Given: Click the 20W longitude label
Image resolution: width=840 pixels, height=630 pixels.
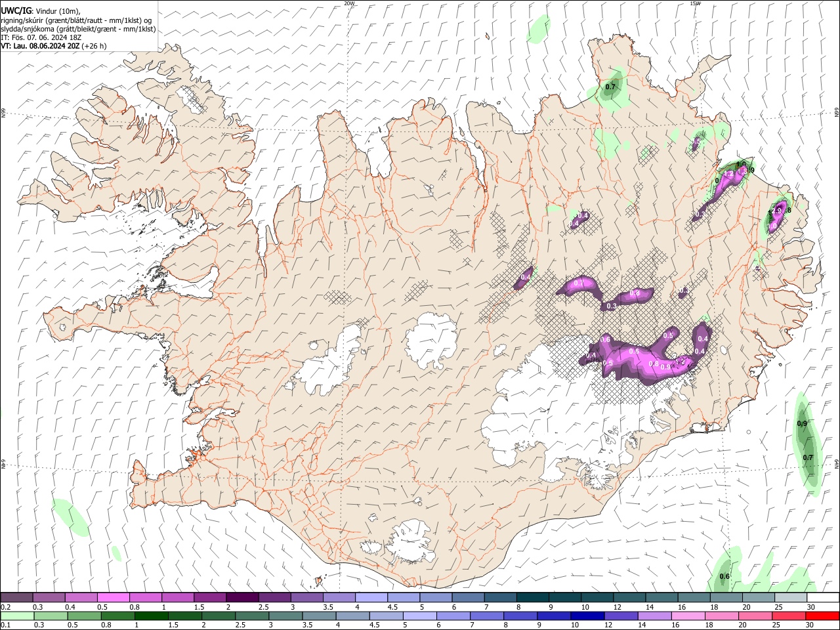Looking at the screenshot, I should click(349, 3).
